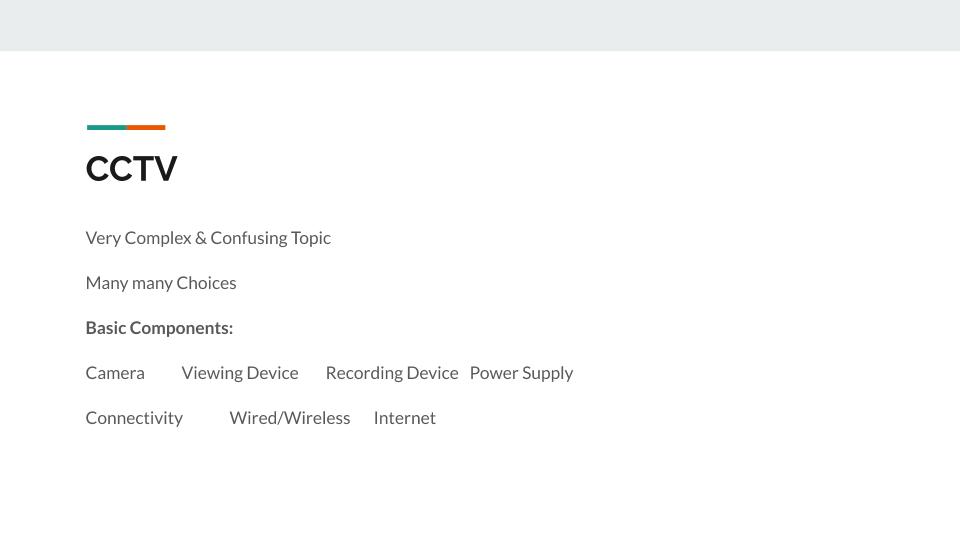This screenshot has height=540, width=960.
Task: Click the word 'Topic' in the first line
Action: [x=311, y=238]
